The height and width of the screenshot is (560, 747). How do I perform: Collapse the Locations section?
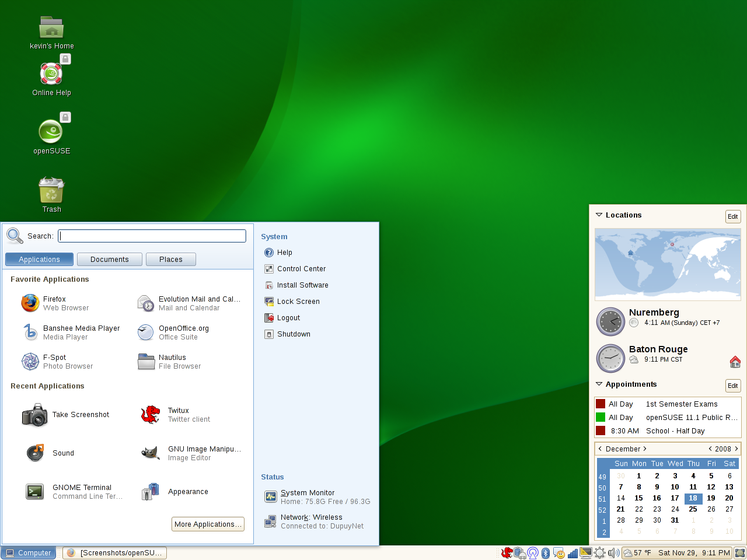point(599,215)
